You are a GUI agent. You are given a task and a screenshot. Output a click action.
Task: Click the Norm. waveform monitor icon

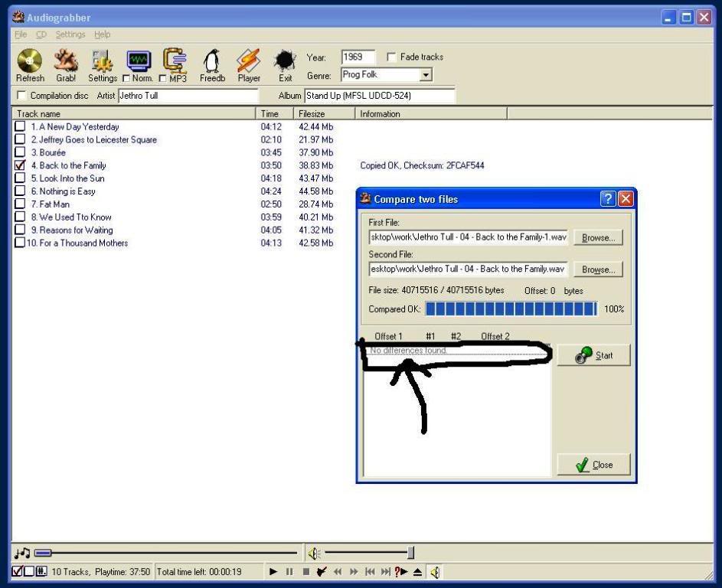click(x=139, y=60)
